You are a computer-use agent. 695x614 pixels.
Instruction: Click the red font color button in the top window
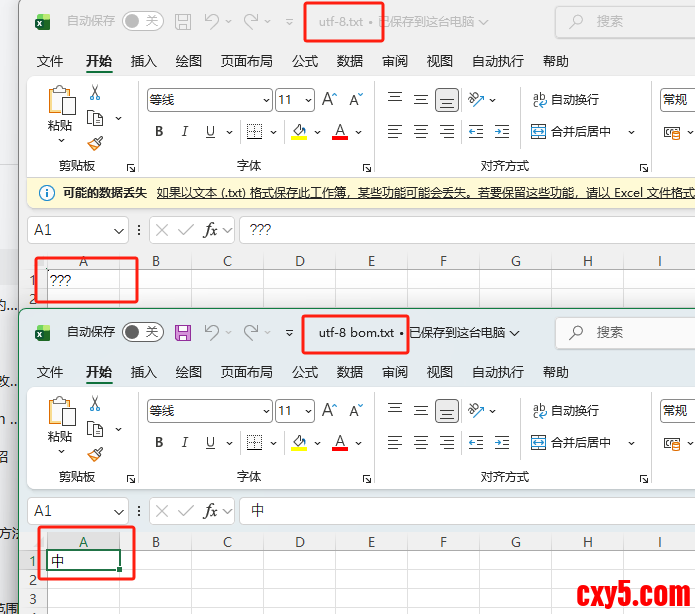pyautogui.click(x=340, y=132)
